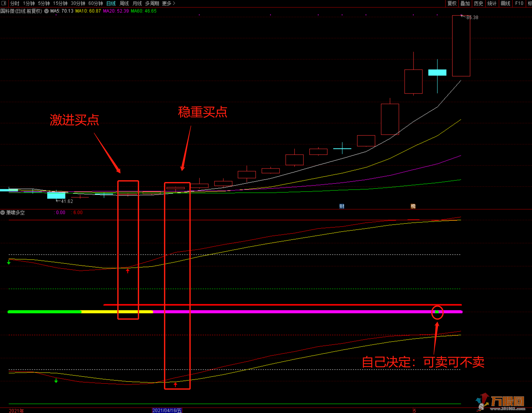This screenshot has height=413, width=532.
Task: Click the green down-arrow sell signal in lower indicator
Action: [x=56, y=381]
